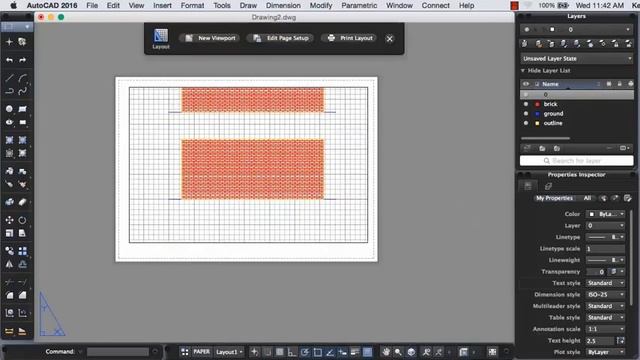Screen dimensions: 640x360
Task: Close the layout toolbar with X button
Action: [x=389, y=39]
